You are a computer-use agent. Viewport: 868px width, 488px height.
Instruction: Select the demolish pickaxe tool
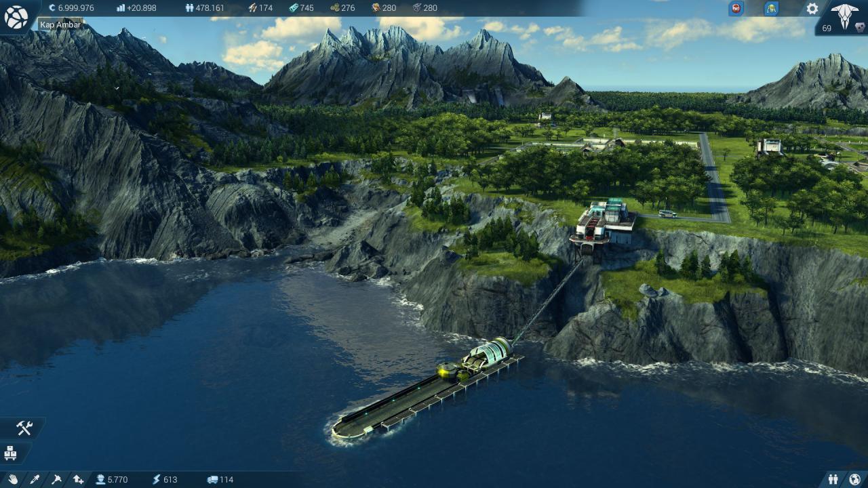click(56, 479)
